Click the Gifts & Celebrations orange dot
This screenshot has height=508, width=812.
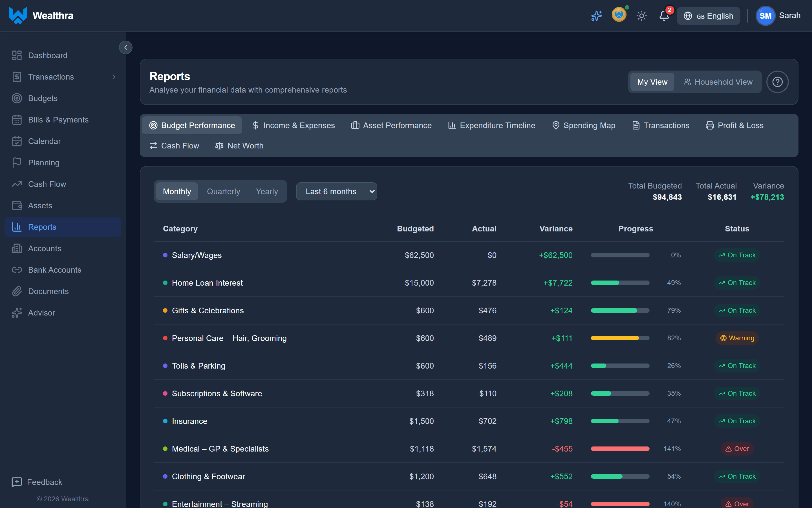165,310
